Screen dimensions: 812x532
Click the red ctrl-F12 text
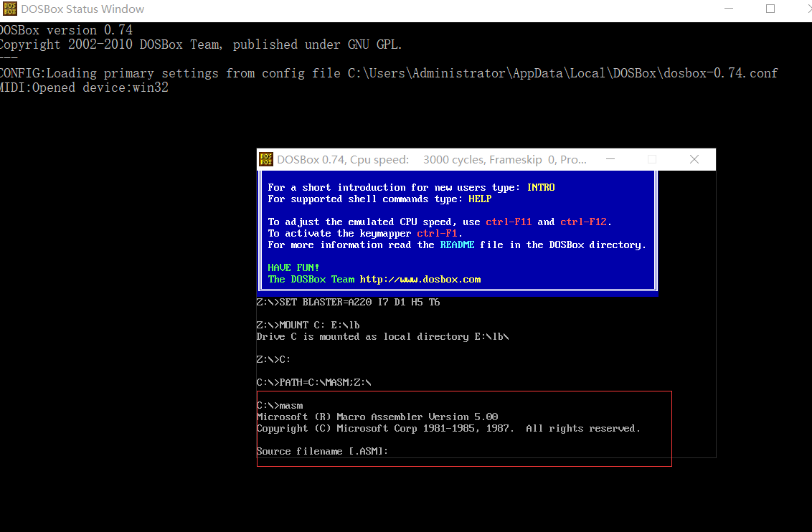[583, 222]
